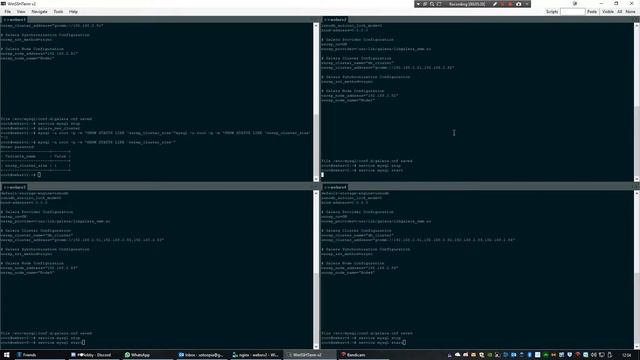Viewport: 640px width, 360px height.
Task: Select the webserv1 terminal tab
Action: coord(15,20)
